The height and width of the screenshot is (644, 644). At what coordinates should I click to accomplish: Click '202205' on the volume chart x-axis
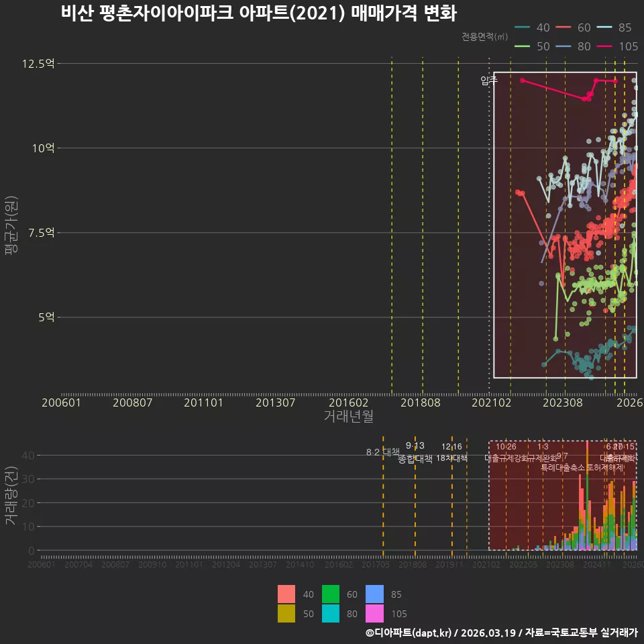pyautogui.click(x=523, y=565)
